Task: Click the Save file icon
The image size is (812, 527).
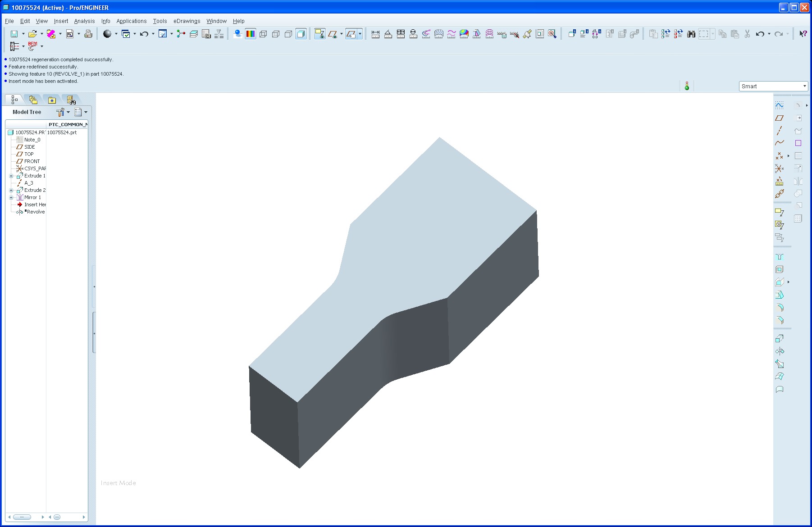Action: pos(14,34)
